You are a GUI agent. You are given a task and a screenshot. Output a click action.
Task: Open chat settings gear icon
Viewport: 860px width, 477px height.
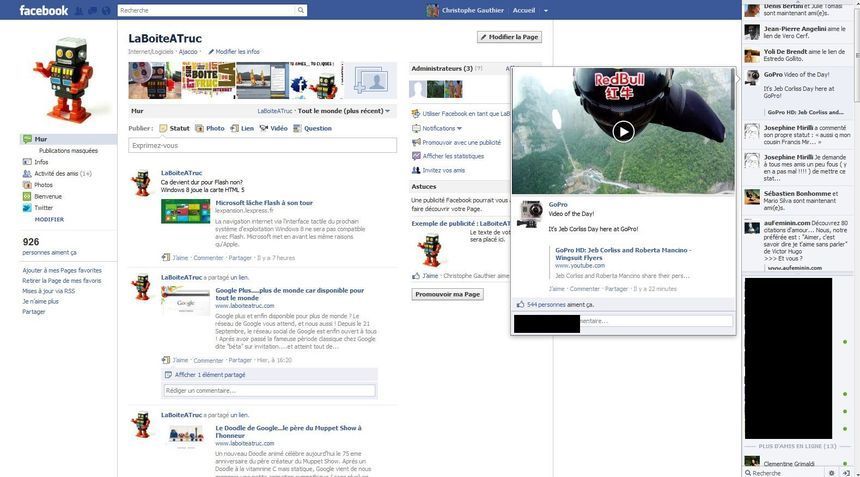[x=831, y=473]
